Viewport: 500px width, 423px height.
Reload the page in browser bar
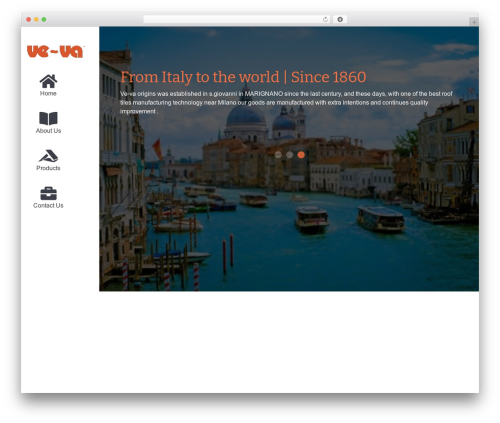point(325,19)
